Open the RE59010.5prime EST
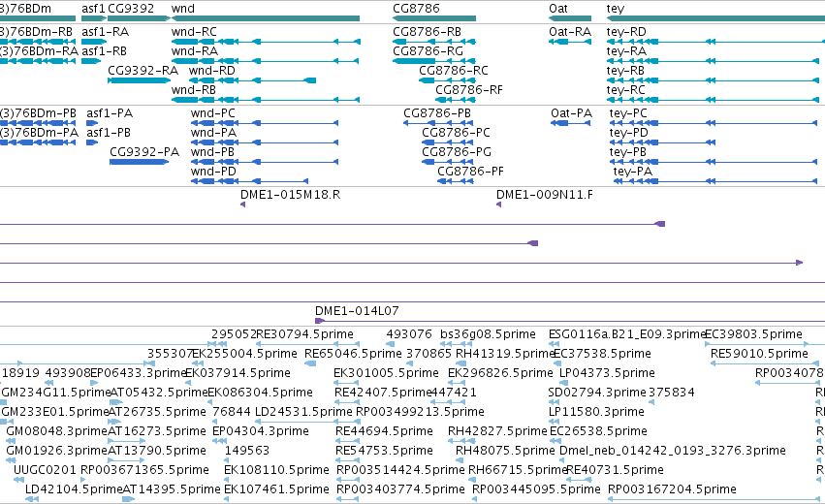The width and height of the screenshot is (825, 504). coord(765,363)
